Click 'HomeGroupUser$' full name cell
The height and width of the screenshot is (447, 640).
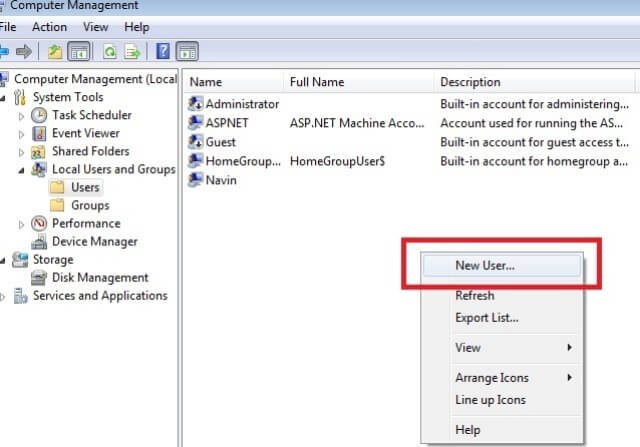[337, 161]
